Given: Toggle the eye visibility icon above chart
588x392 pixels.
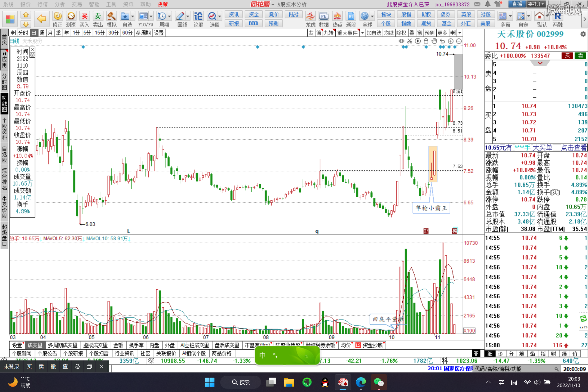Looking at the screenshot, I should tap(402, 41).
